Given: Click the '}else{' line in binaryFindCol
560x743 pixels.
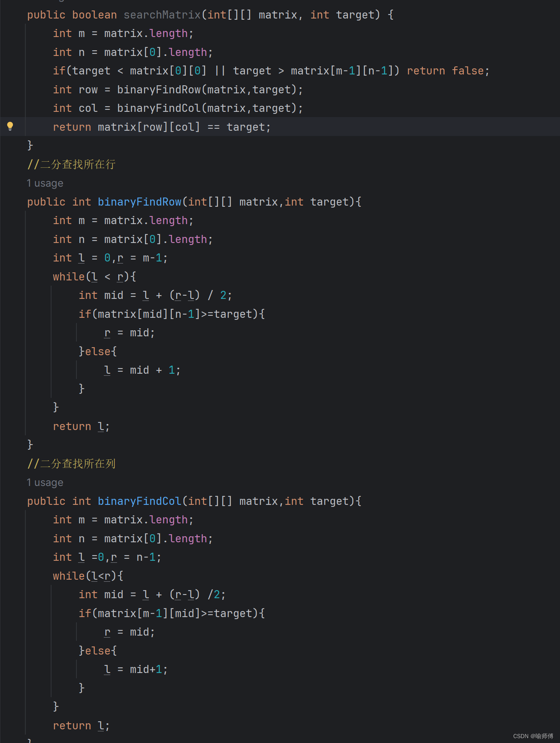Looking at the screenshot, I should coord(98,651).
